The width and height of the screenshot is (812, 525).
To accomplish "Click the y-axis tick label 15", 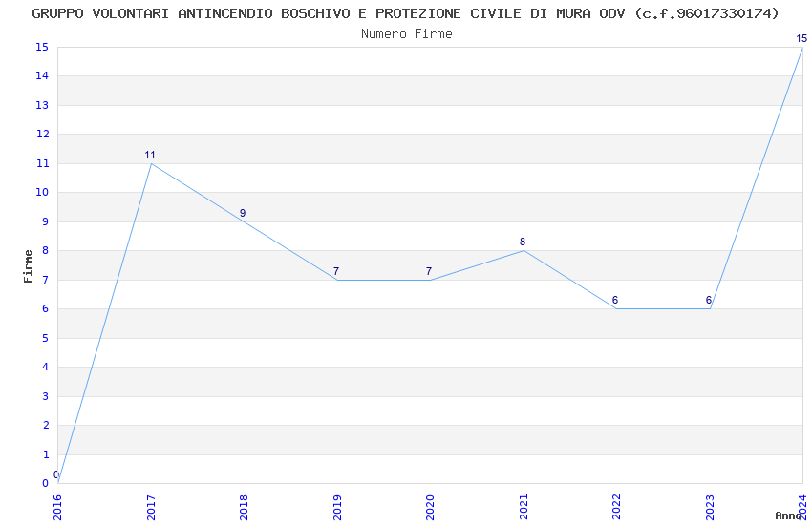I will pos(42,47).
